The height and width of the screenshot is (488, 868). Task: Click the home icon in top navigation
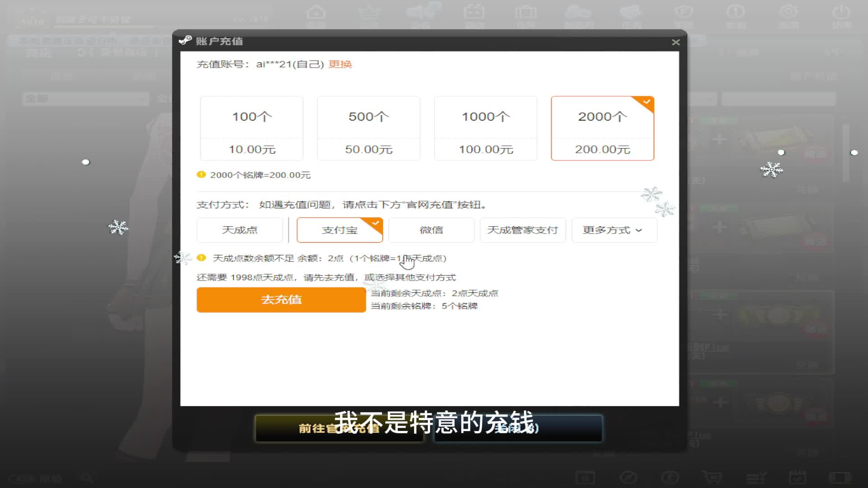316,13
